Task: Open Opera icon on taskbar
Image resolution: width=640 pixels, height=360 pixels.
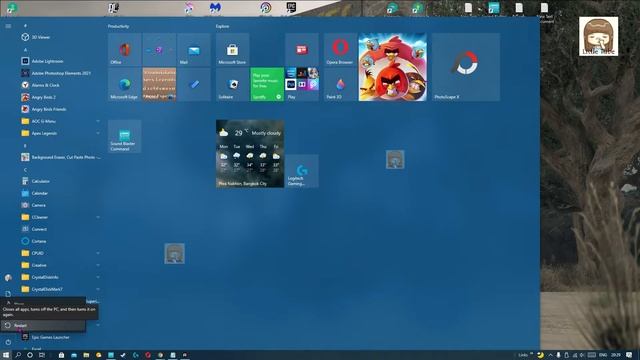Action: [x=148, y=355]
